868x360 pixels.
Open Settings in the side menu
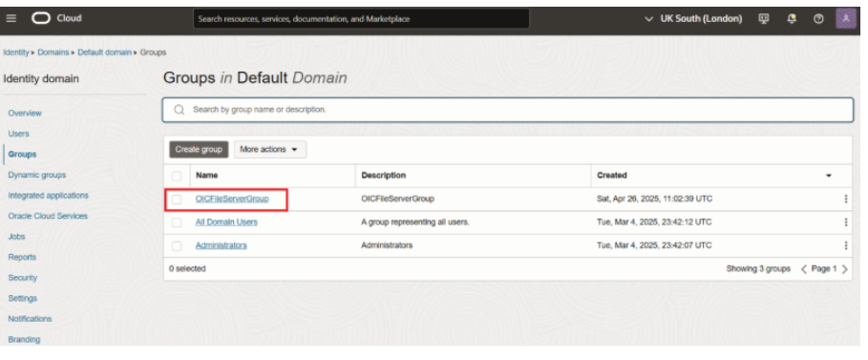click(23, 298)
